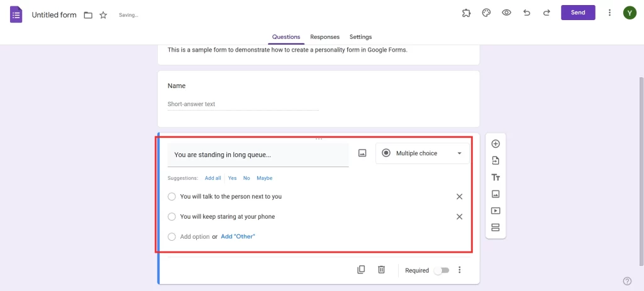Switch to the Questions tab
The height and width of the screenshot is (291, 644).
286,37
